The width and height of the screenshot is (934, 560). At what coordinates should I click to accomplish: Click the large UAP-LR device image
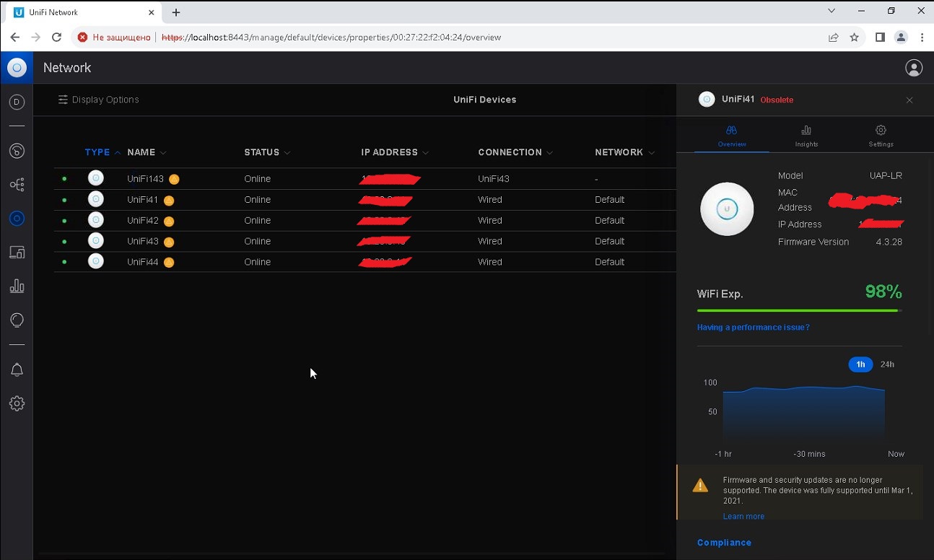click(x=727, y=209)
